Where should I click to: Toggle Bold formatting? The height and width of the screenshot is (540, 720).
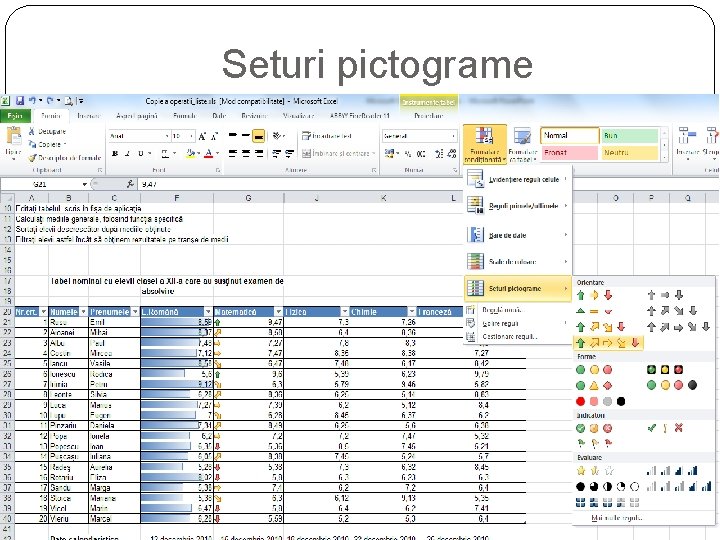115,153
